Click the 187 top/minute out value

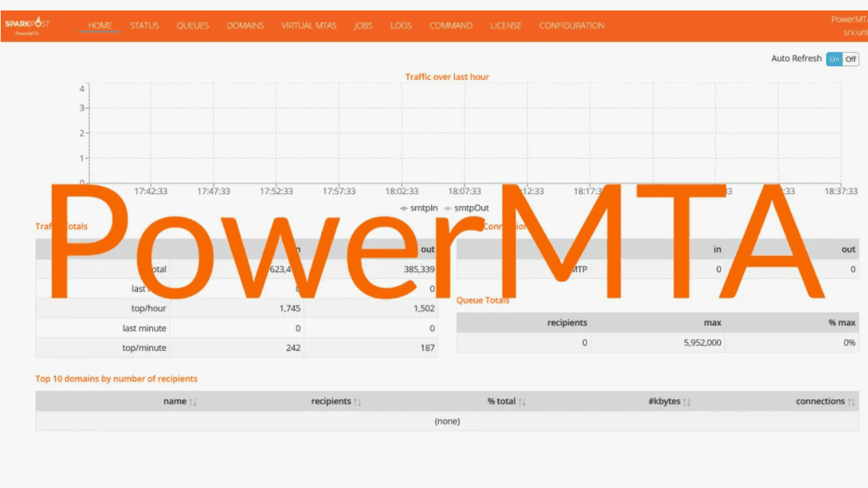click(x=428, y=347)
